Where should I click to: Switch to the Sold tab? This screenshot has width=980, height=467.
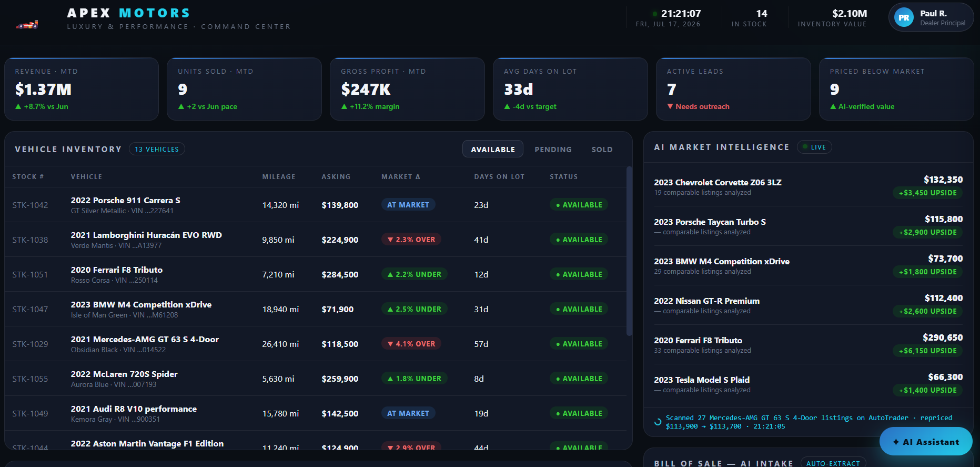click(602, 150)
